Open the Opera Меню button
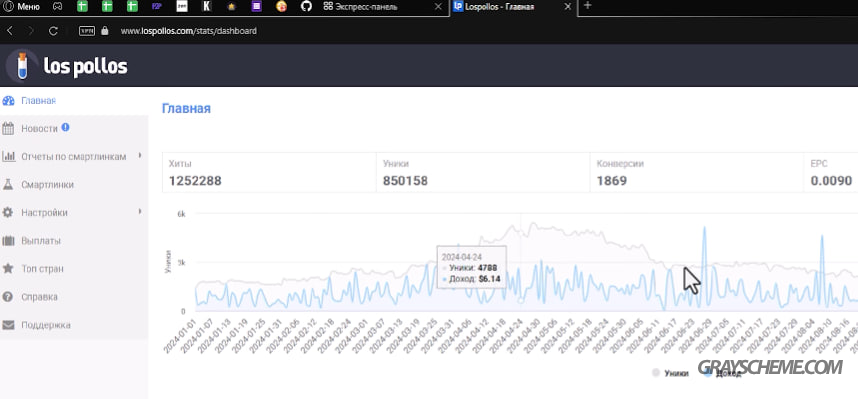The width and height of the screenshot is (858, 399). [x=22, y=7]
